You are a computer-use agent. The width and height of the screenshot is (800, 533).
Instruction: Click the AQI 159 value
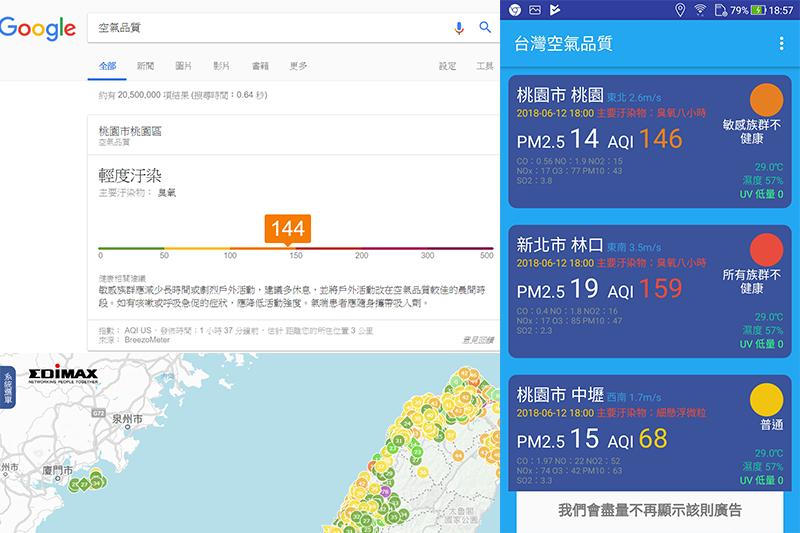(x=660, y=289)
